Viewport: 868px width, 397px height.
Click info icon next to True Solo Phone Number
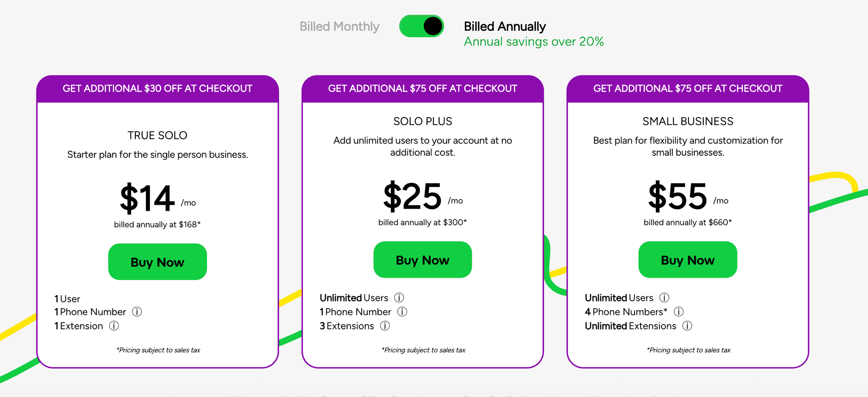pyautogui.click(x=137, y=312)
